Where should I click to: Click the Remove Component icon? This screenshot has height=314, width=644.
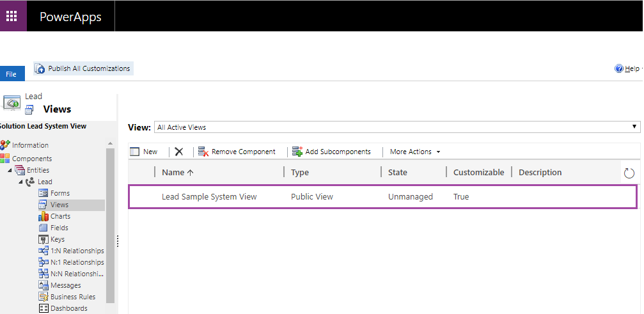click(203, 152)
